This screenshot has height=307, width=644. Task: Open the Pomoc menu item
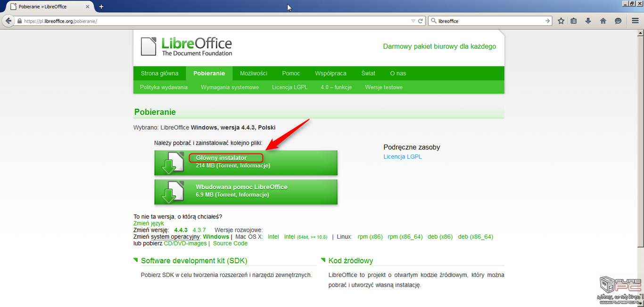(291, 73)
